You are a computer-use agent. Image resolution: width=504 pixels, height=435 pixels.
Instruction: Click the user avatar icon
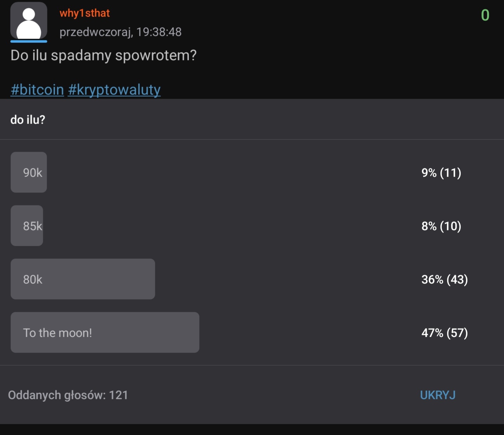click(x=28, y=21)
